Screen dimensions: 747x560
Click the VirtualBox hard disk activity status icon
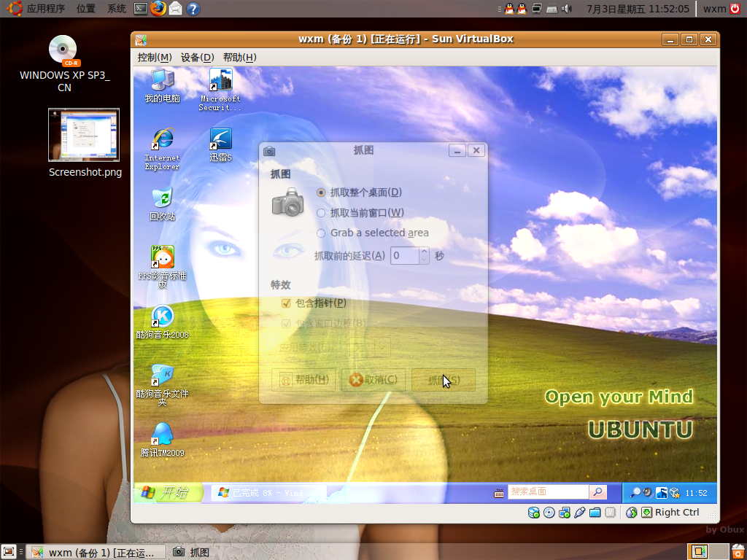point(533,513)
